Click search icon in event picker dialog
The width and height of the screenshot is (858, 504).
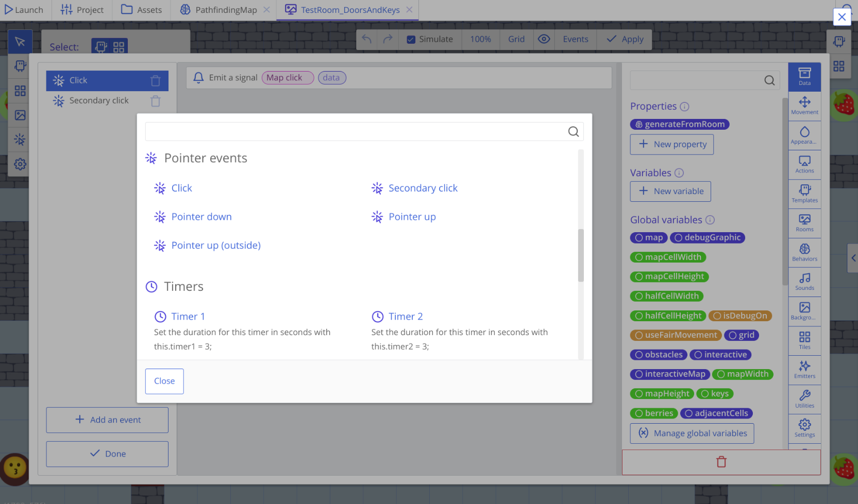(573, 132)
